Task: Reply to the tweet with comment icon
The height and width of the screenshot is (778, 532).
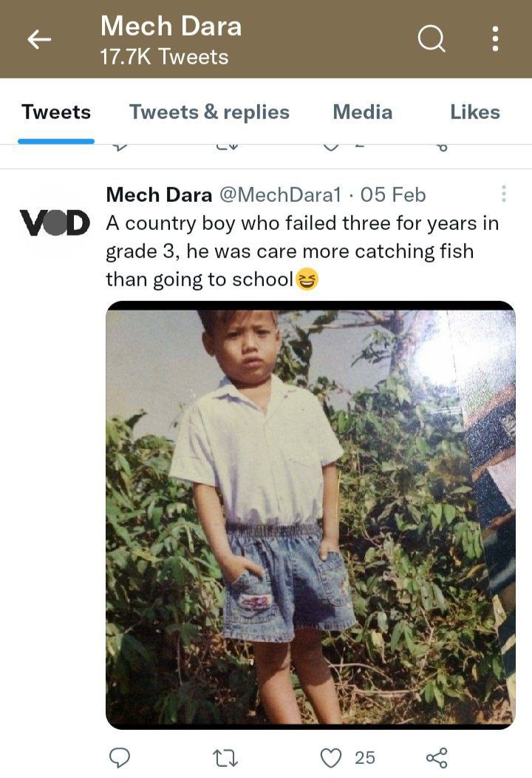Action: [x=120, y=757]
